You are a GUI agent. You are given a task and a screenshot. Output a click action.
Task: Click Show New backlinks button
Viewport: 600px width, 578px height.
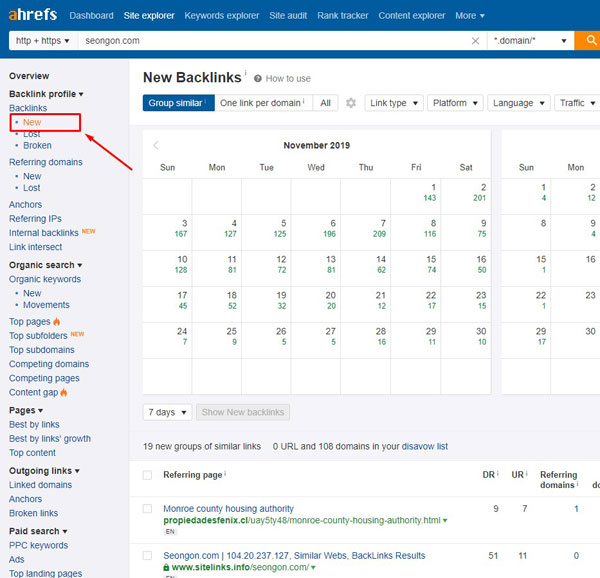[x=243, y=412]
